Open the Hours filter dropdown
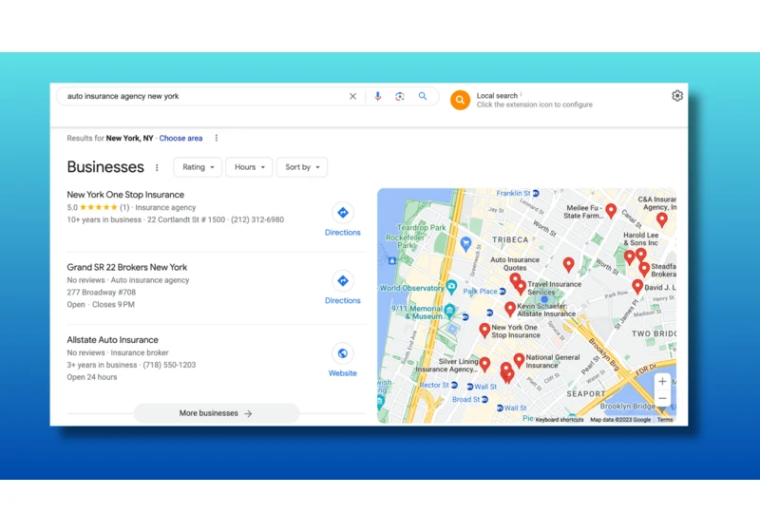Image resolution: width=760 pixels, height=532 pixels. point(249,167)
